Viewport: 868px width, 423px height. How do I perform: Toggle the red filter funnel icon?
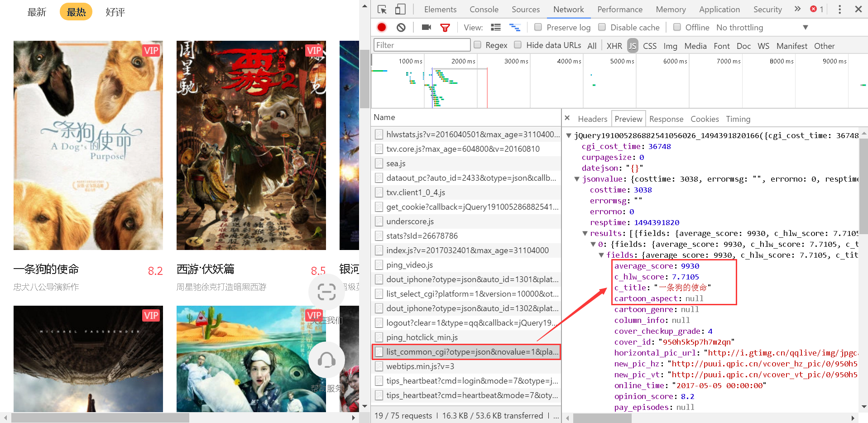pos(445,28)
